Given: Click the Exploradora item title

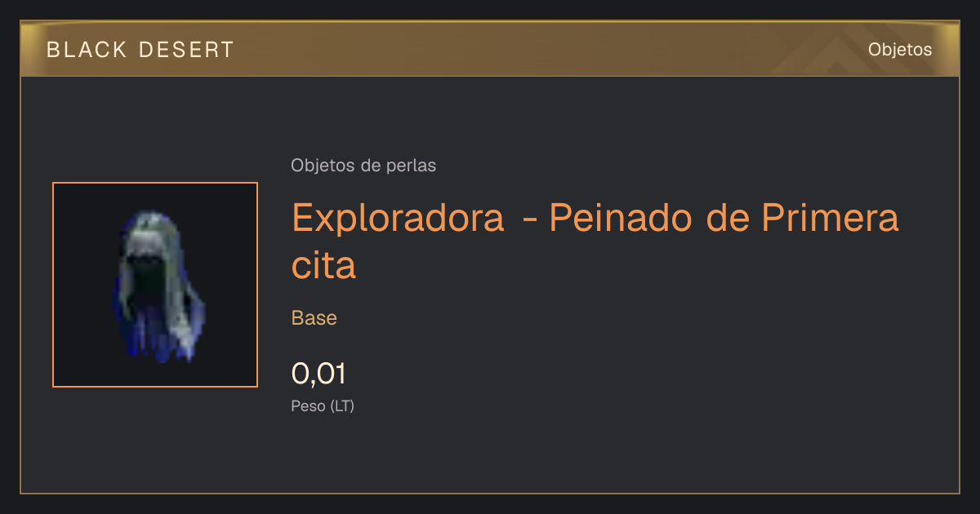Looking at the screenshot, I should click(595, 241).
